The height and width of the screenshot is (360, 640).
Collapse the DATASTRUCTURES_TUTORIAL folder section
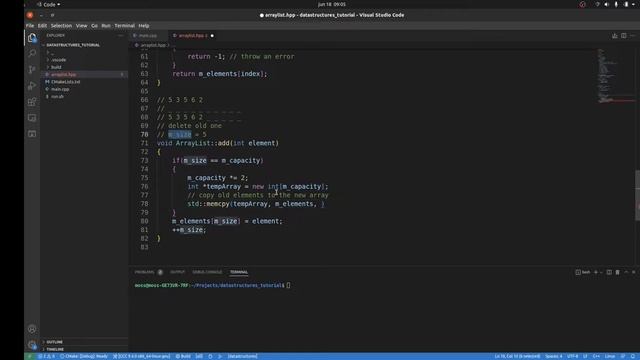pyautogui.click(x=73, y=45)
